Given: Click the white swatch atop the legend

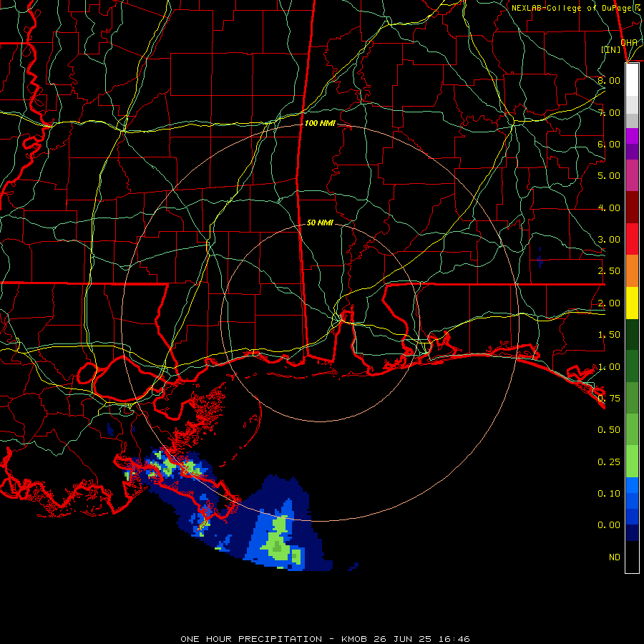Looking at the screenshot, I should coord(632,80).
